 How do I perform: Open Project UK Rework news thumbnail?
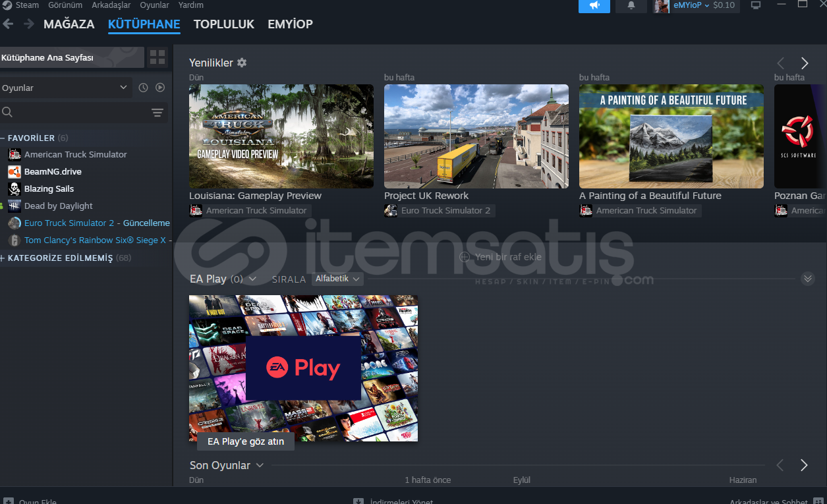click(476, 136)
